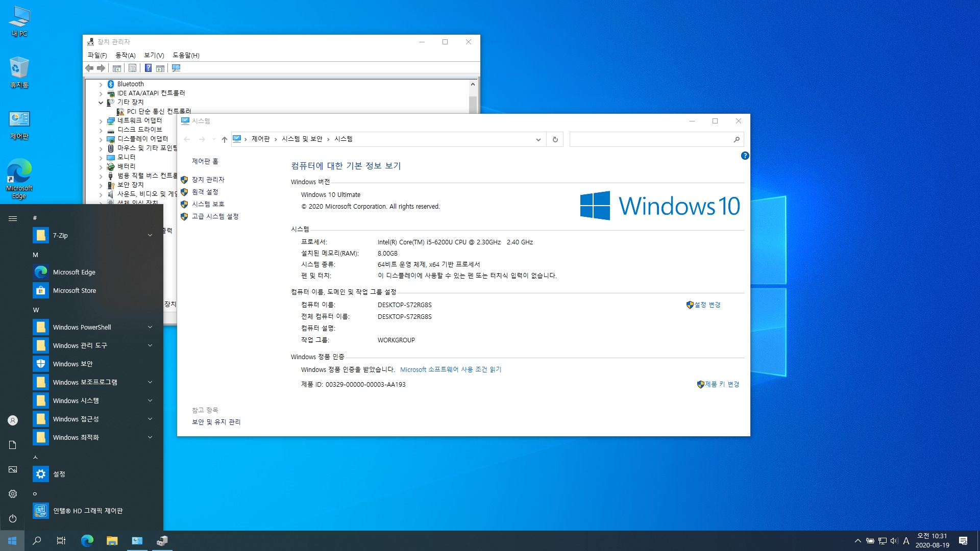Viewport: 980px width, 551px height.
Task: Open Properties icon in Device Manager toolbar
Action: [133, 68]
